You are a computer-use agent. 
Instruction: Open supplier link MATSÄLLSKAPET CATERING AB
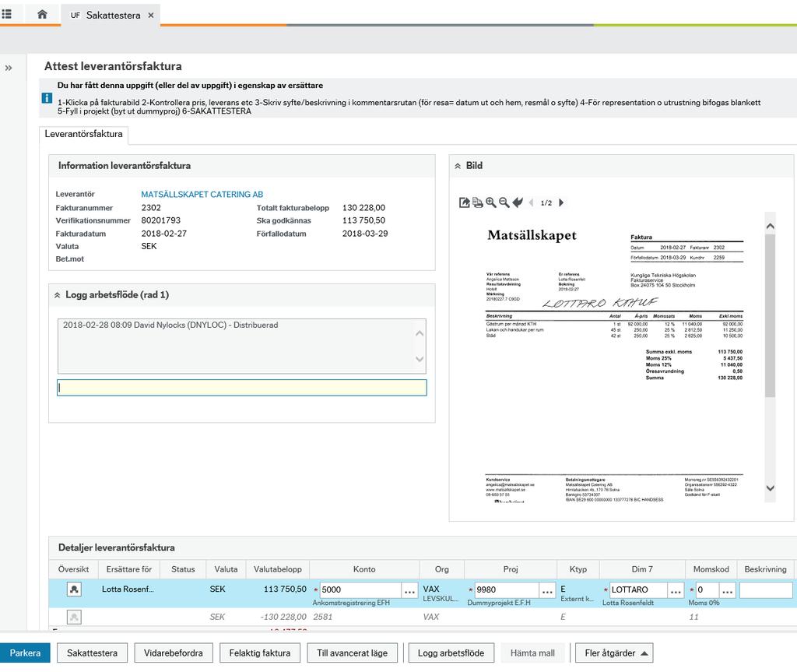[x=202, y=195]
